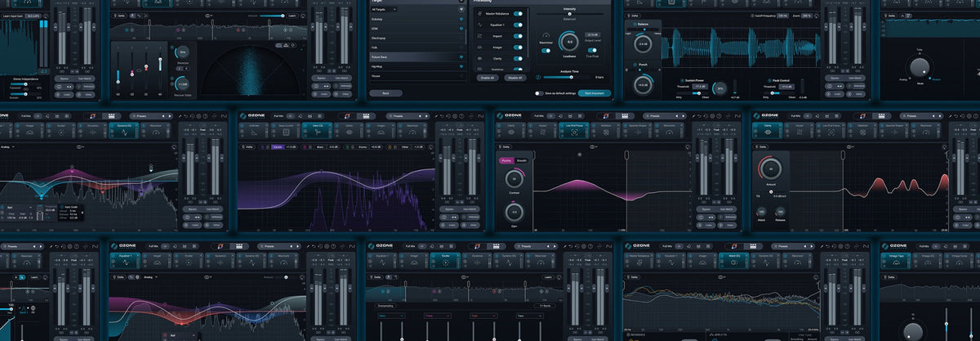Select the Clarity module in the Amount knob window
The image size is (980, 341).
(768, 131)
